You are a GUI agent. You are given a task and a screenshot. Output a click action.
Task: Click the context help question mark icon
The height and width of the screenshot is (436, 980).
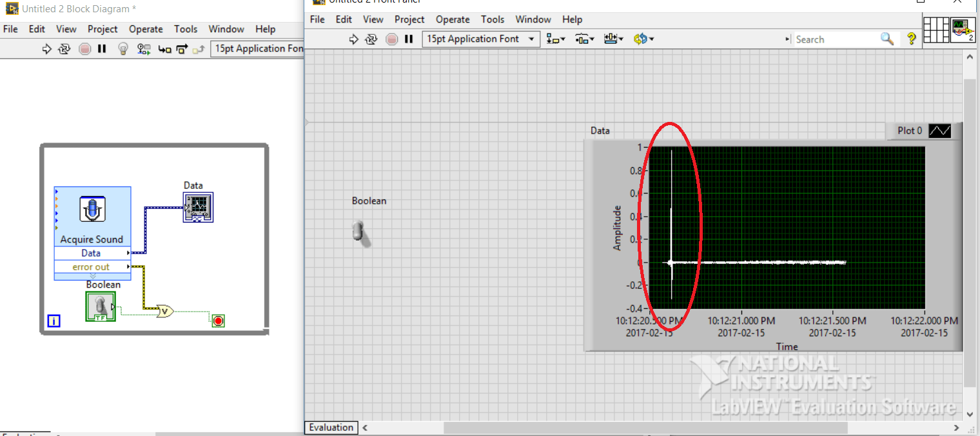click(910, 39)
